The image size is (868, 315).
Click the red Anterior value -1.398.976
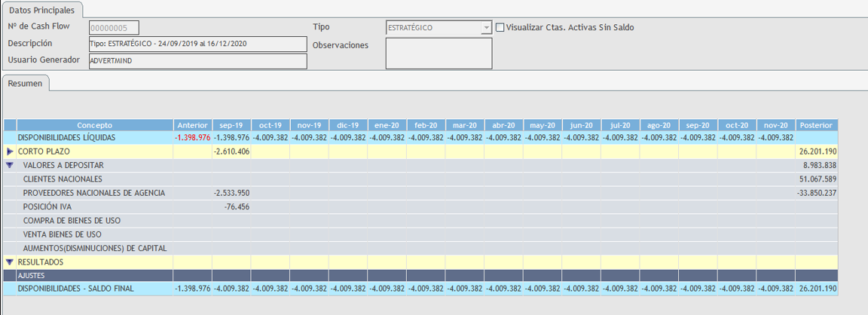pyautogui.click(x=192, y=138)
